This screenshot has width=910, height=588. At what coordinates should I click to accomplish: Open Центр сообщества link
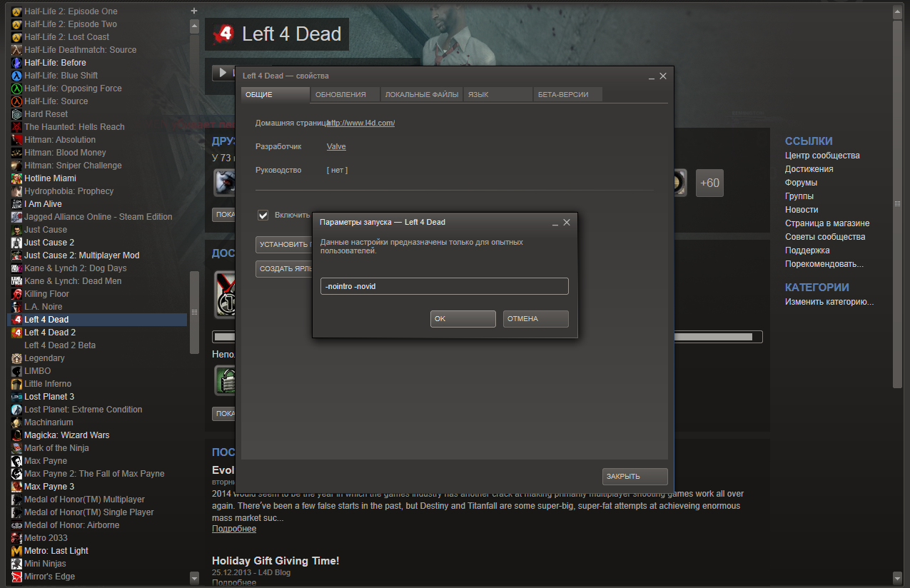pos(822,156)
